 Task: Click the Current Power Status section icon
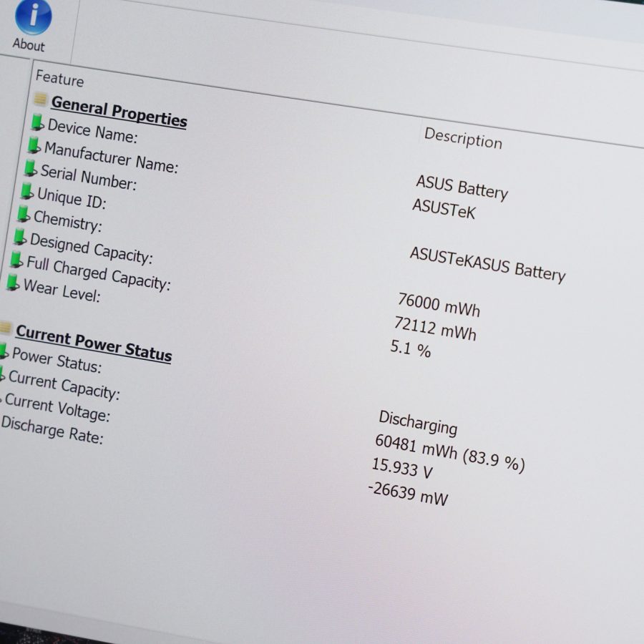tap(5, 328)
